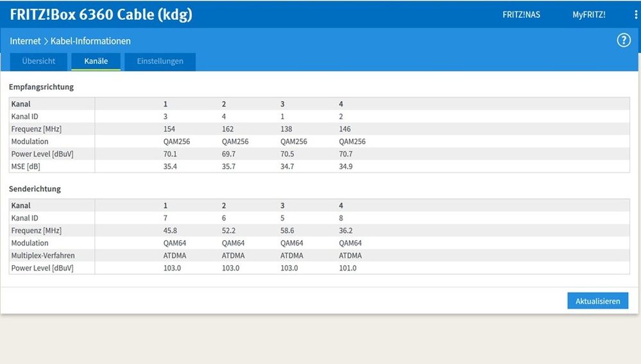The width and height of the screenshot is (641, 364).
Task: Click downstream frequency value 146
Action: pos(345,129)
